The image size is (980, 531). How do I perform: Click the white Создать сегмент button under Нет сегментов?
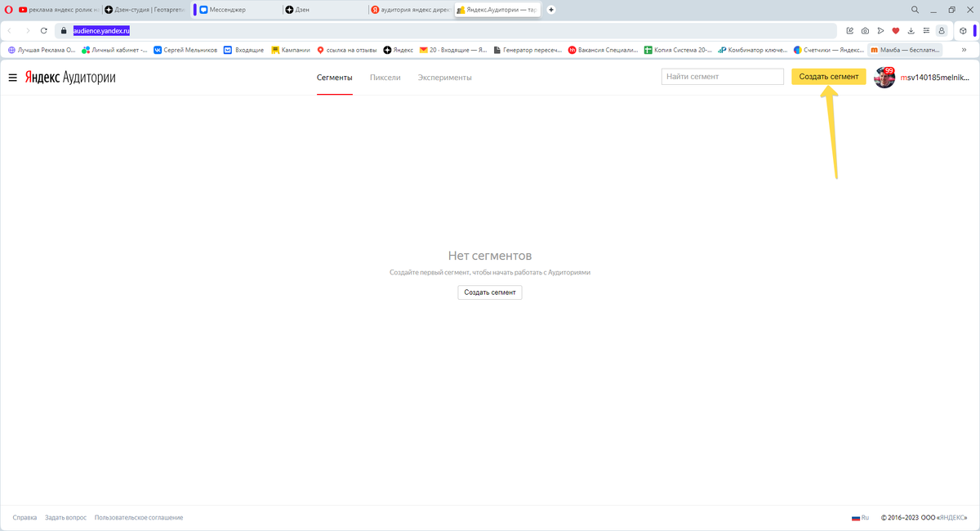tap(490, 292)
